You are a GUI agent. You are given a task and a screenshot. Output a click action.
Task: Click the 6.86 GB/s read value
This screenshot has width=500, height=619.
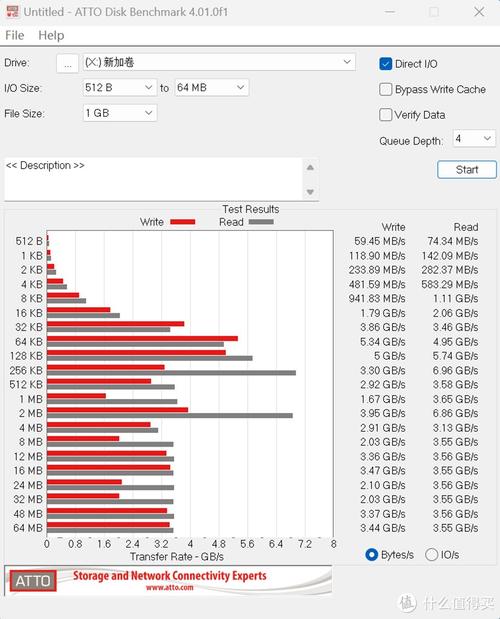[x=455, y=413]
